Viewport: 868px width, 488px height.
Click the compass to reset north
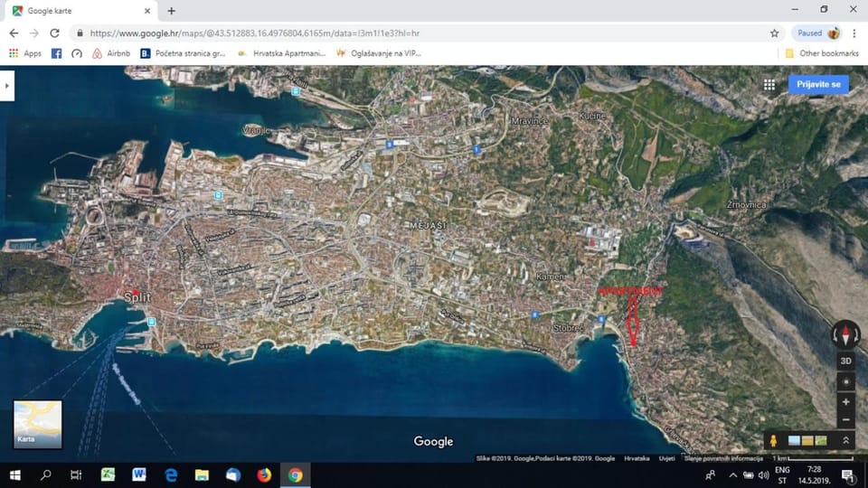pos(846,334)
